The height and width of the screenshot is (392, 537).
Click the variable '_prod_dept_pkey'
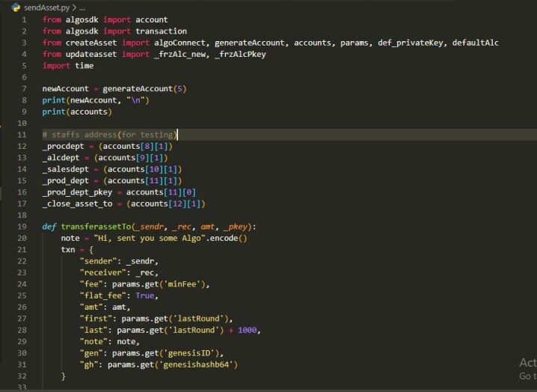(77, 192)
